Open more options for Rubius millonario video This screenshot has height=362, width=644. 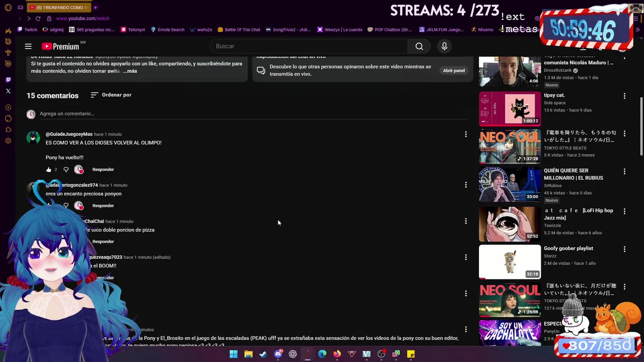(624, 171)
